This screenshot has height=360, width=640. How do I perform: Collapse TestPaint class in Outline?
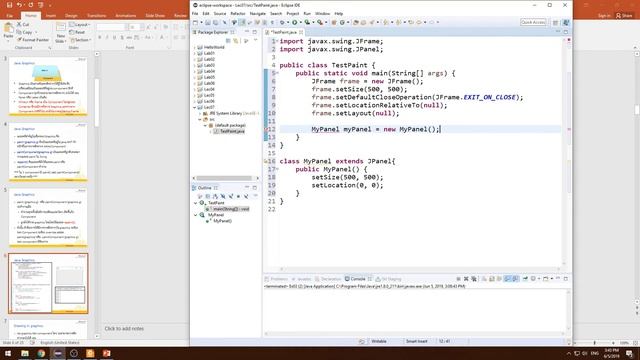(196, 203)
